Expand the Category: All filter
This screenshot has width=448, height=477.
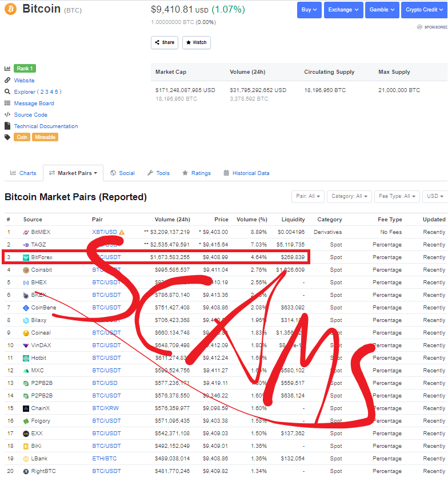(349, 197)
